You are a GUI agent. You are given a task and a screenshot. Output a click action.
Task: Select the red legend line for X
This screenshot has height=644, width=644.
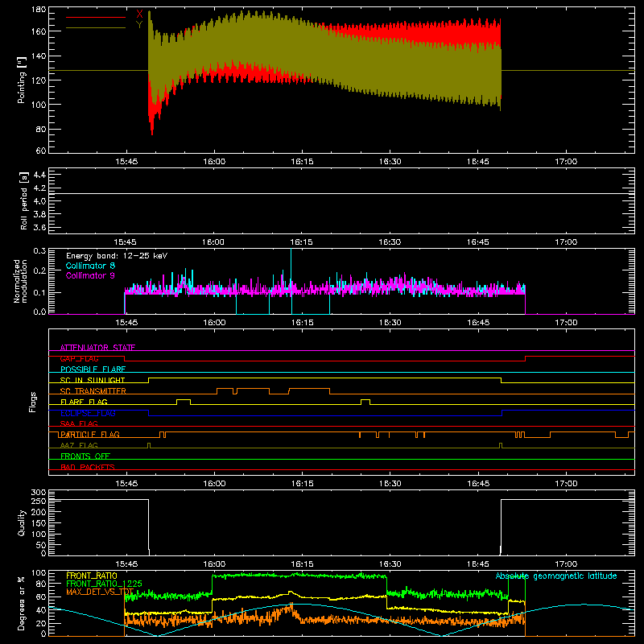96,17
